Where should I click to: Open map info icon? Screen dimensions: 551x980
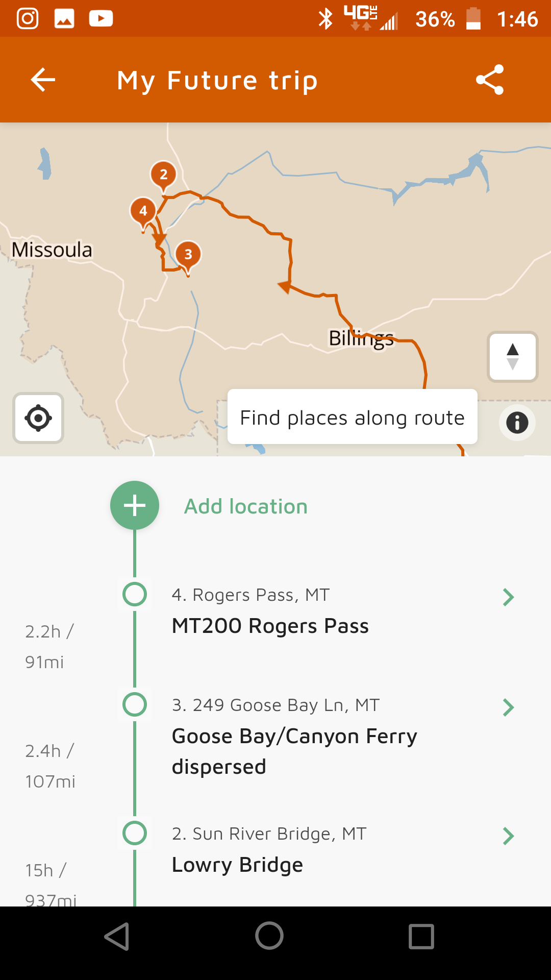pyautogui.click(x=517, y=423)
